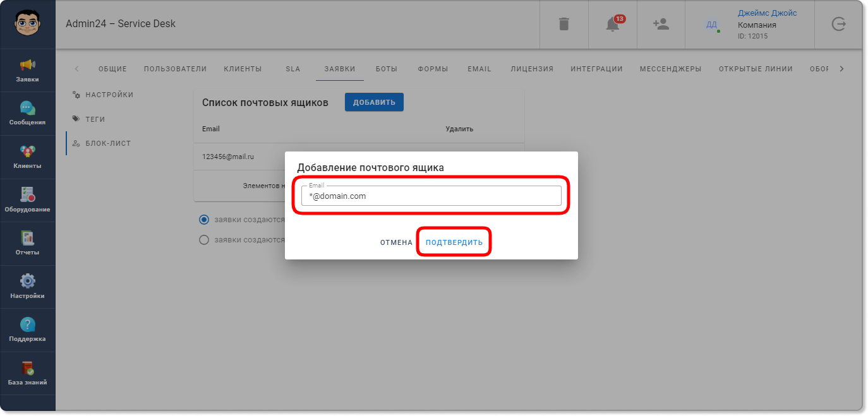The height and width of the screenshot is (416, 868).
Task: Expand tabs with the right chevron arrow
Action: coord(841,69)
